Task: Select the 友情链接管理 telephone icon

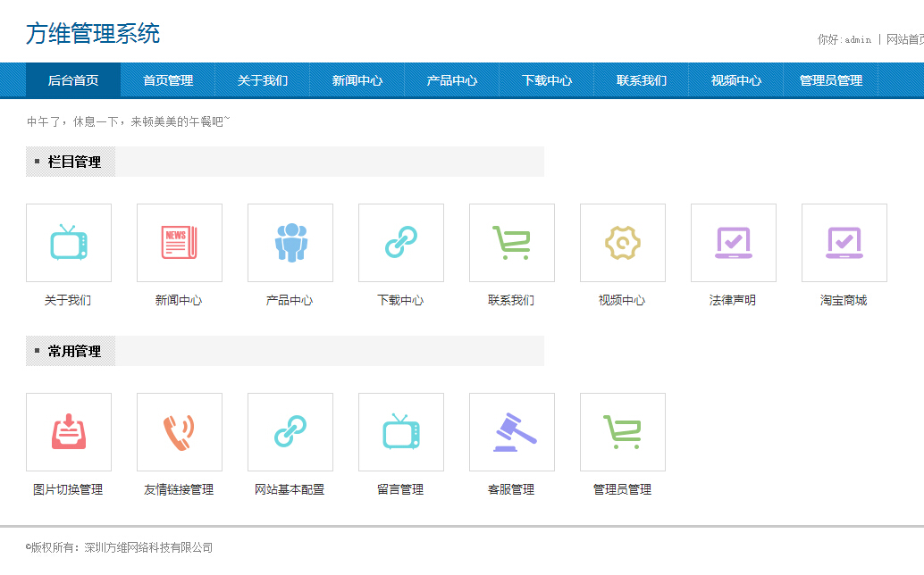Action: (179, 431)
